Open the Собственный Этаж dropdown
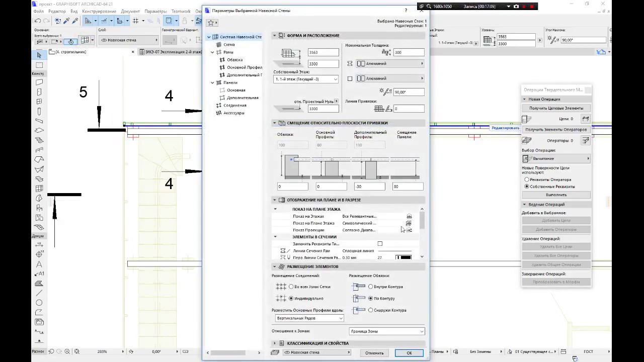This screenshot has width=644, height=362. tap(306, 79)
